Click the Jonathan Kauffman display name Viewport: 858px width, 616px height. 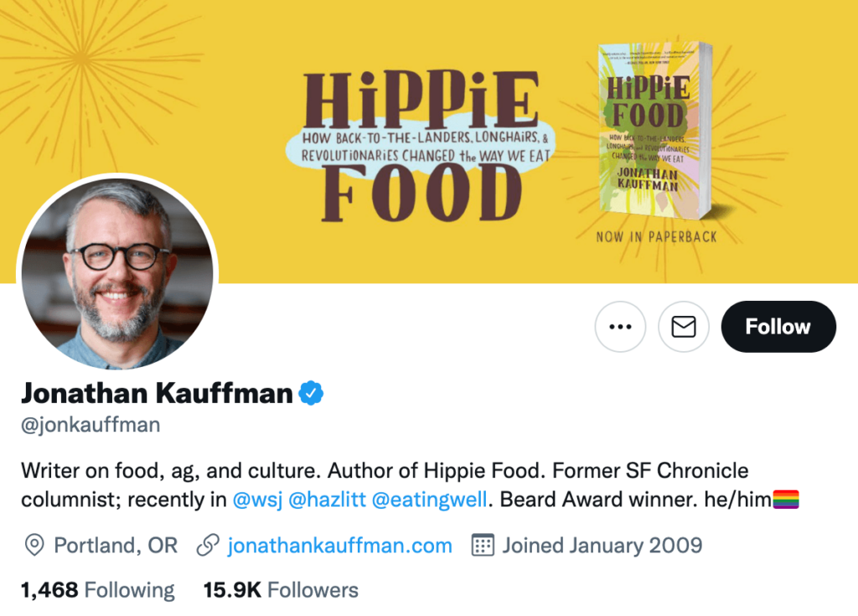pos(157,392)
